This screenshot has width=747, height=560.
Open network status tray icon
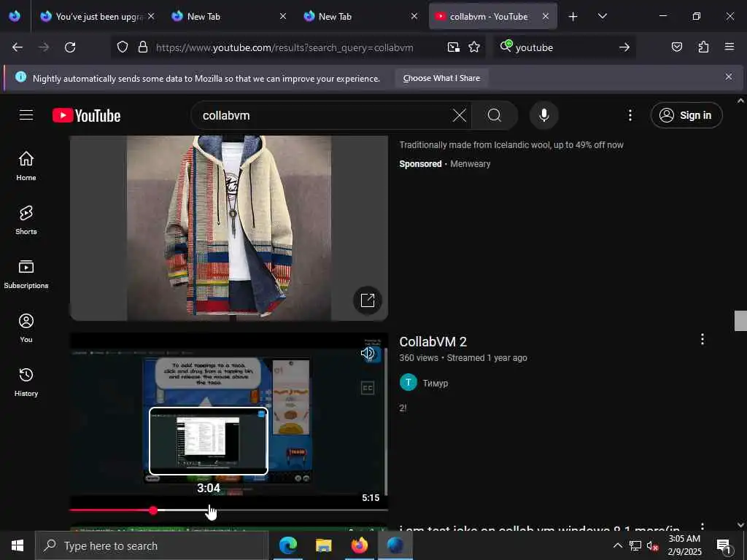click(x=635, y=545)
